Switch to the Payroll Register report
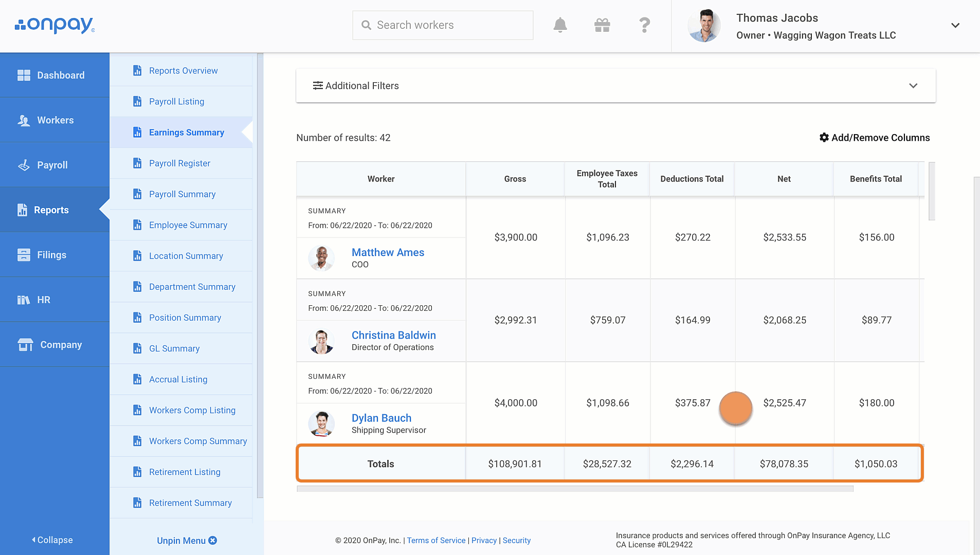980x555 pixels. point(179,163)
